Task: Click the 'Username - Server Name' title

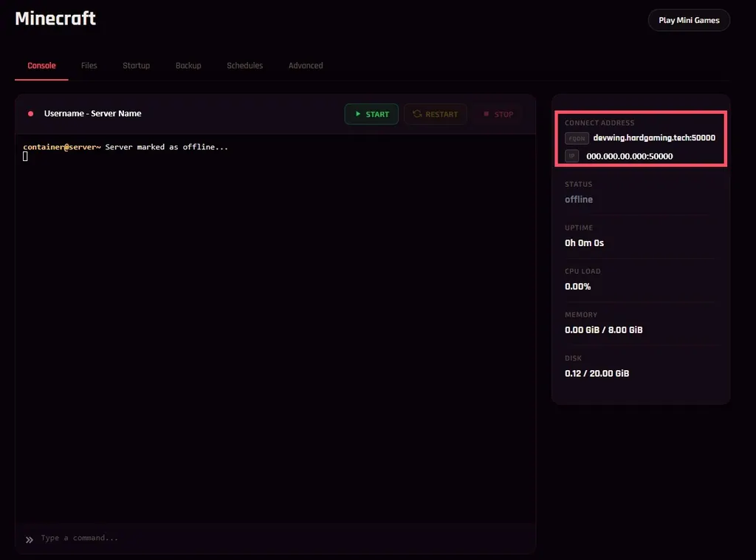Action: [92, 113]
